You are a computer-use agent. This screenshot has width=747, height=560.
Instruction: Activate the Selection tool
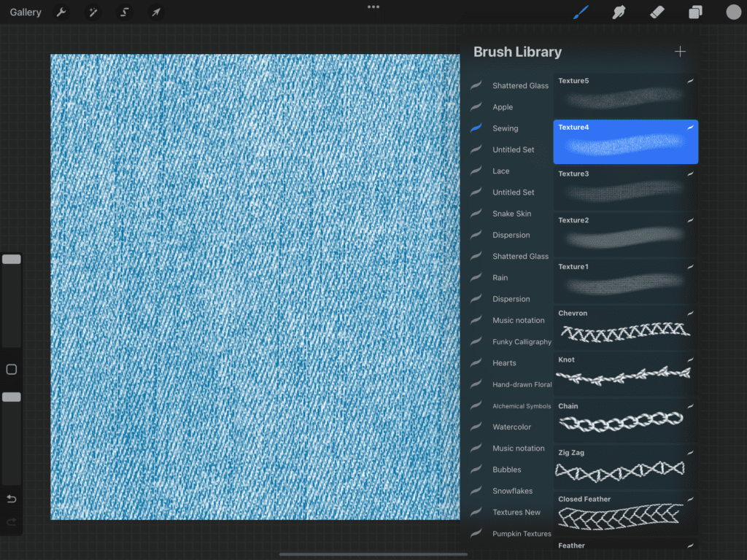(x=124, y=12)
